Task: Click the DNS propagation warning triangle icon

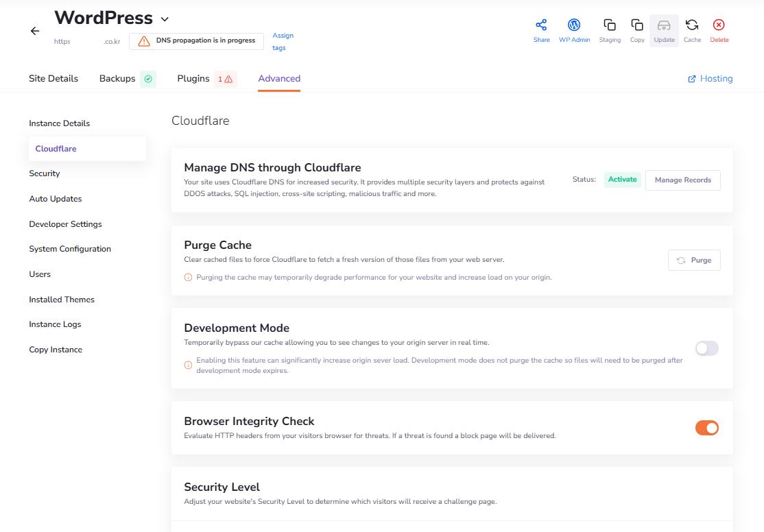Action: click(144, 41)
